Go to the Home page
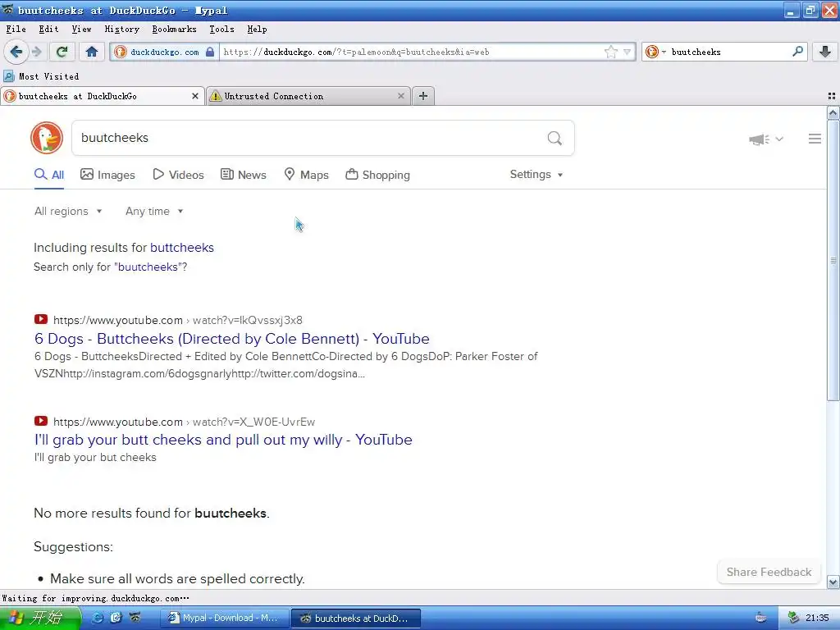Screen dimensions: 840x630 point(92,52)
